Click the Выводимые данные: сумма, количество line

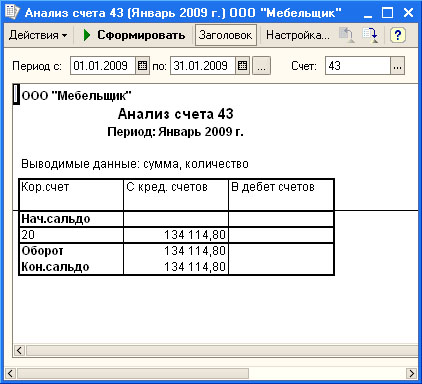point(135,164)
